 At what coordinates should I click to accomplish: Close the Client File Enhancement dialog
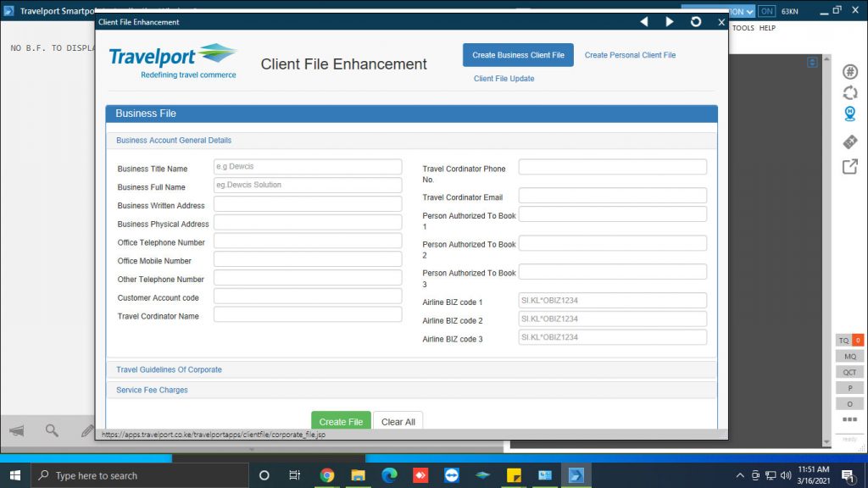click(721, 22)
